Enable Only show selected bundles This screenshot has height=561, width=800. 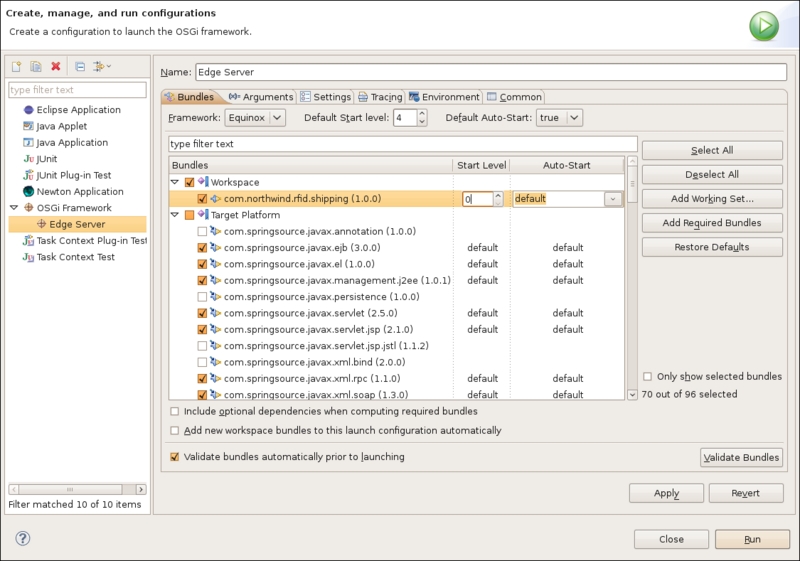coord(647,376)
